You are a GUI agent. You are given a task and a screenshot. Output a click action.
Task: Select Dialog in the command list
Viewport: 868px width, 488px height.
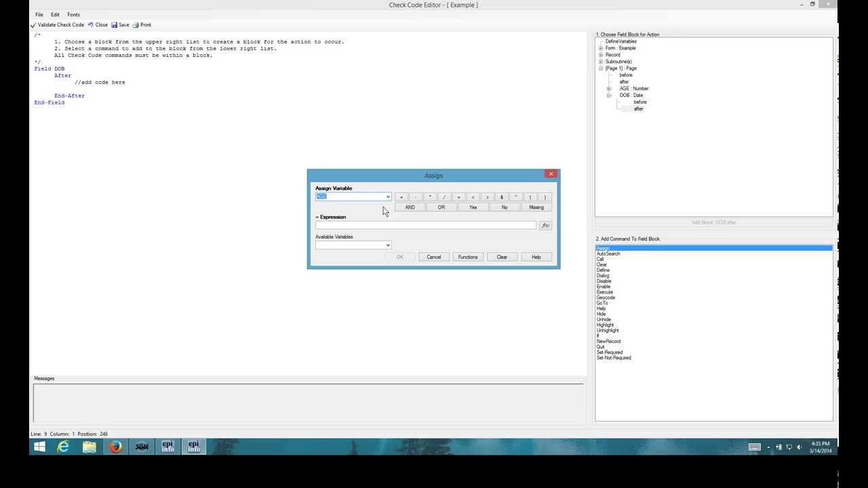click(603, 276)
